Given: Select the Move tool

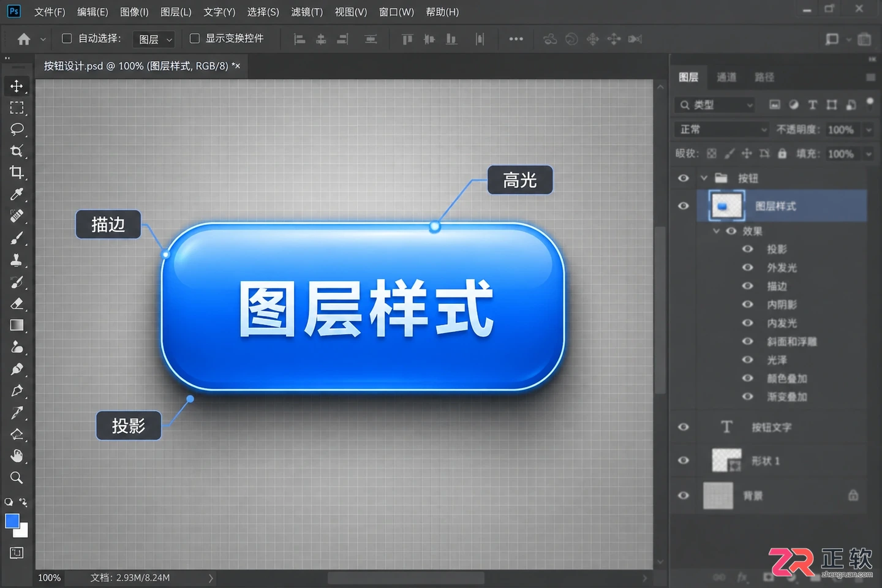Looking at the screenshot, I should point(17,86).
